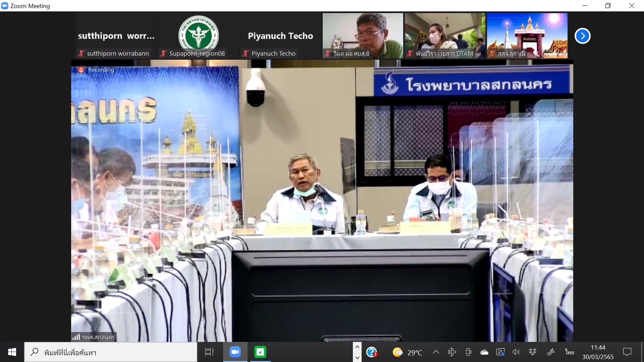Open the notification action center
This screenshot has width=644, height=362.
pyautogui.click(x=627, y=352)
